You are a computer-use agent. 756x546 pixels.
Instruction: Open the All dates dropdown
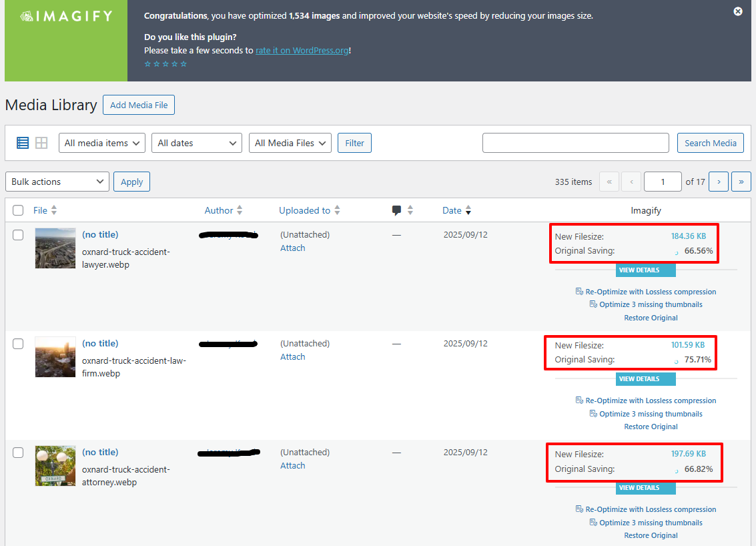(x=197, y=143)
